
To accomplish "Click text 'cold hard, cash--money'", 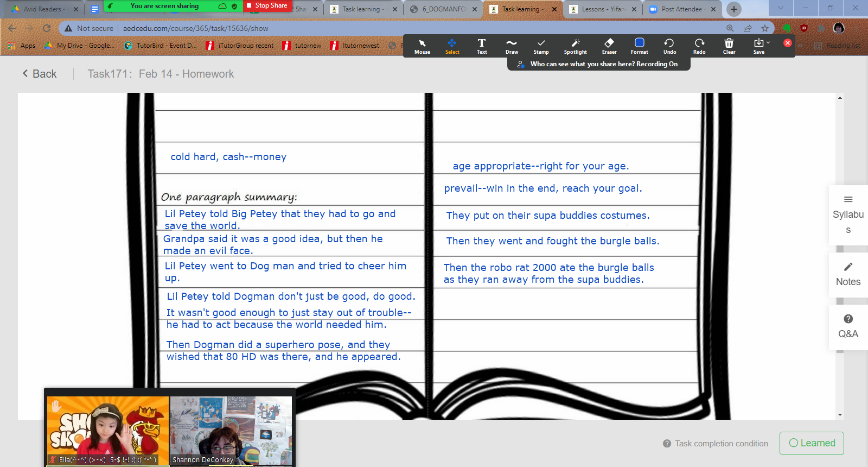I will tap(228, 157).
